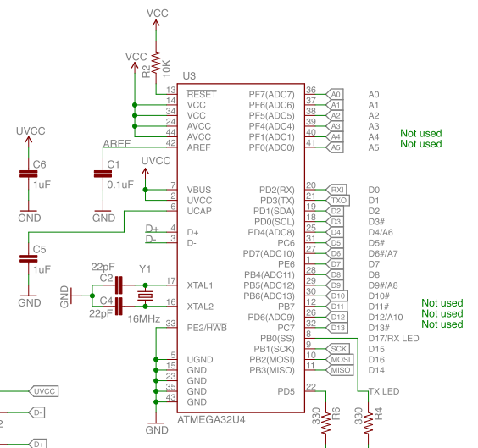Viewport: 478px width, 448px height.
Task: Select capacitor C6 symbol
Action: 28,174
